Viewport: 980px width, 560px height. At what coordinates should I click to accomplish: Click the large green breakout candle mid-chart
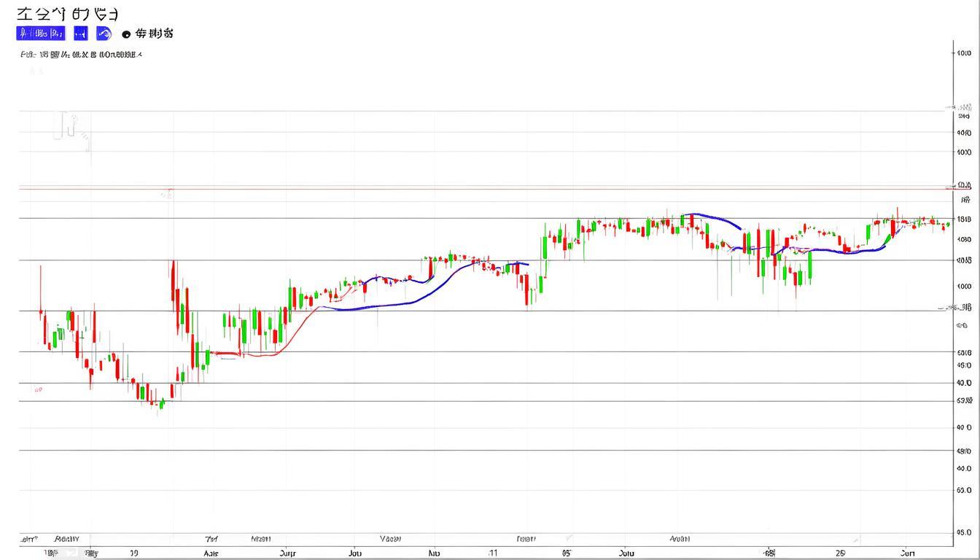(545, 246)
